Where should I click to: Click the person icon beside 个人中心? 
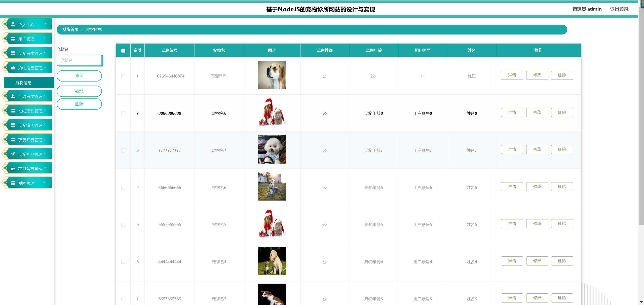[x=13, y=24]
